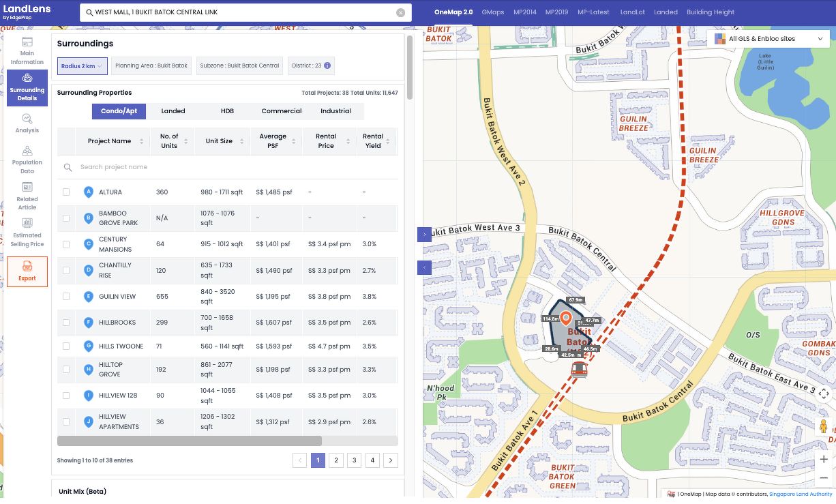This screenshot has height=504, width=836.
Task: Tick the checkbox for HILLS TWOONE
Action: pos(66,346)
